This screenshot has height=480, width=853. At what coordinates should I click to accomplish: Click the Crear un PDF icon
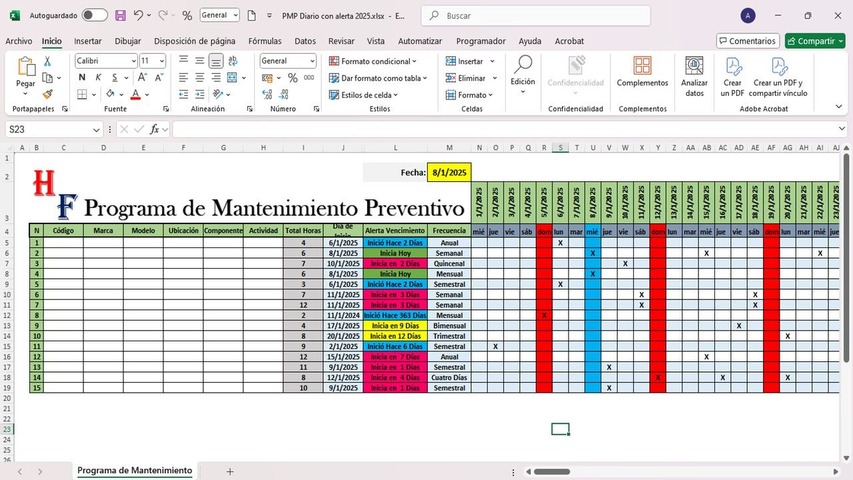tap(733, 66)
